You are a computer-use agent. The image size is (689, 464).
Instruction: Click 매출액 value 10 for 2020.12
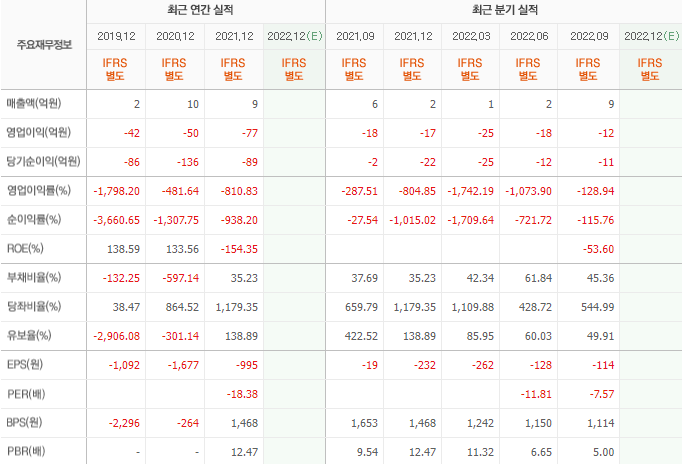pyautogui.click(x=193, y=105)
